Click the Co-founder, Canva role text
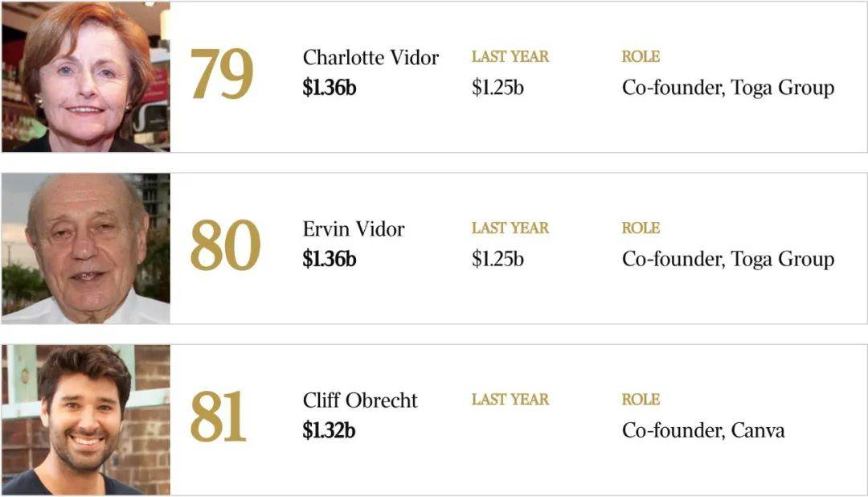This screenshot has height=497, width=868. [x=703, y=430]
